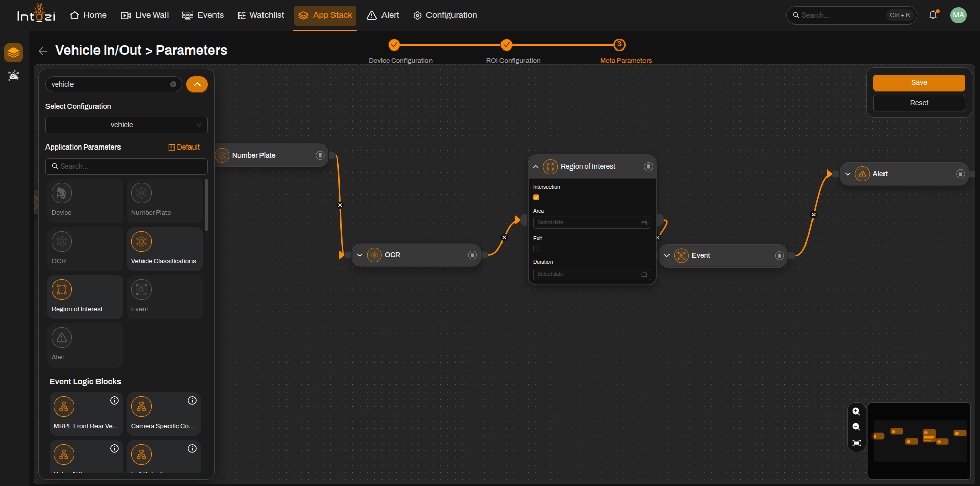Image resolution: width=980 pixels, height=486 pixels.
Task: Delete the Region of Interest node
Action: 648,167
